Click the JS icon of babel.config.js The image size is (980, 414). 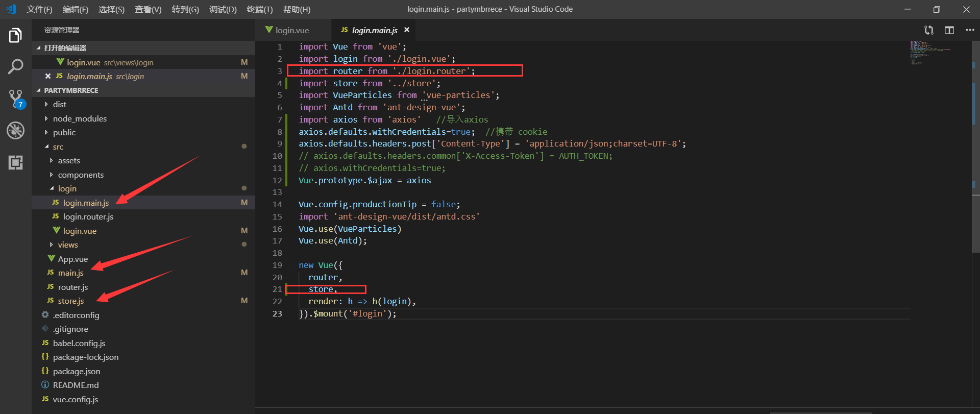[45, 343]
